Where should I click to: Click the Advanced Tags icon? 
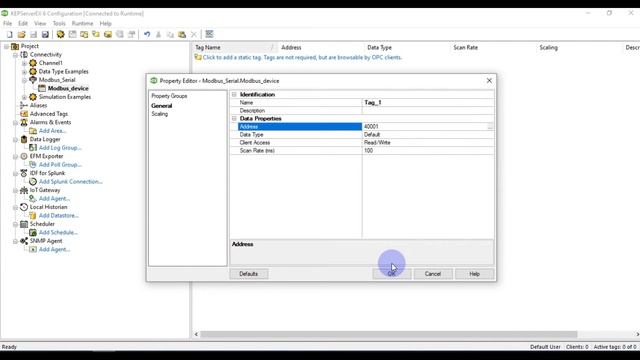[x=24, y=114]
